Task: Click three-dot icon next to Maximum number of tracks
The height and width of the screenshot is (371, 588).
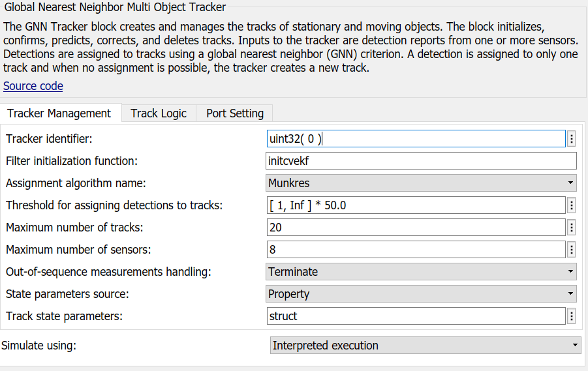Action: [x=572, y=228]
